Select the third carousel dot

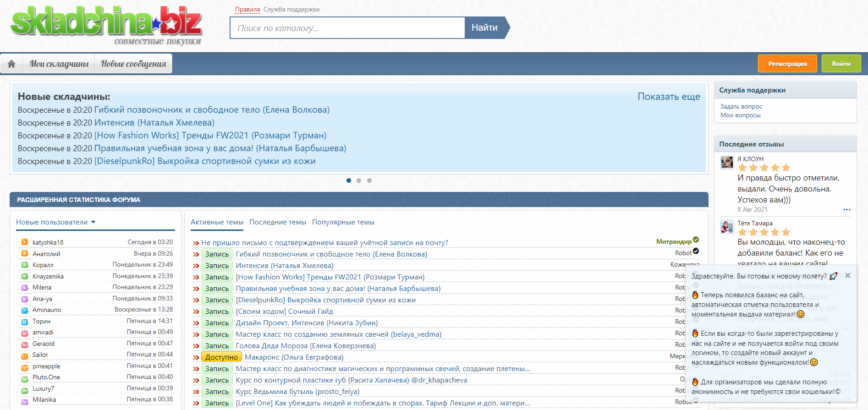tap(369, 180)
